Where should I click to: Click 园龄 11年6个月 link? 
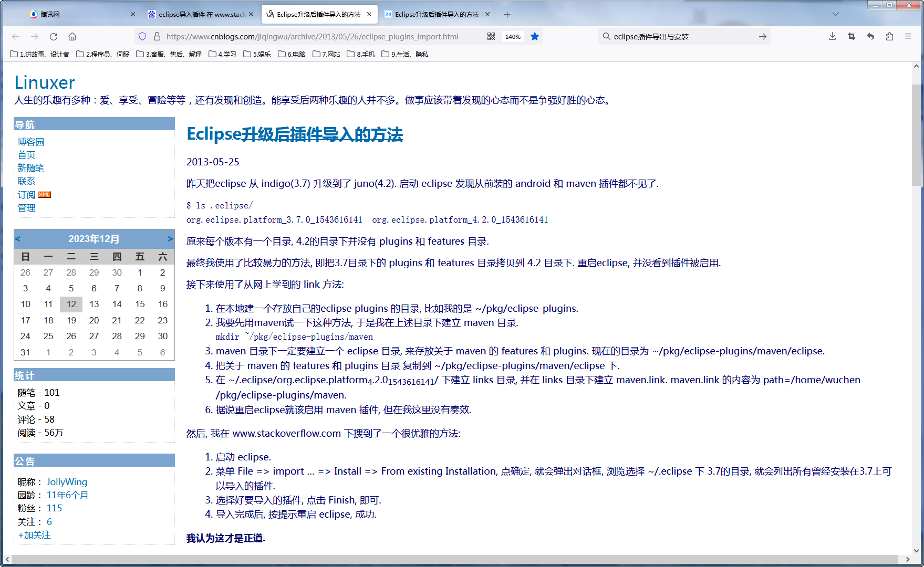(67, 495)
